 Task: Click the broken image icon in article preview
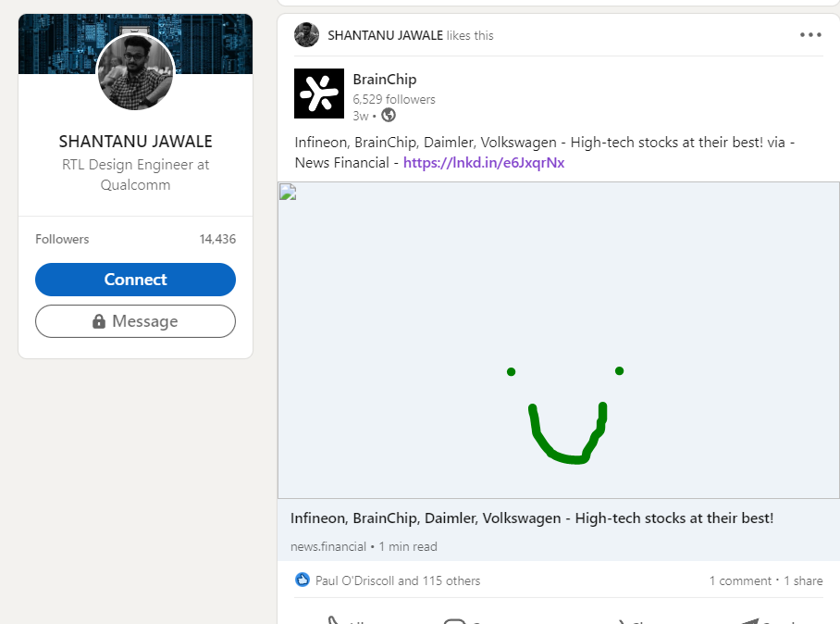pos(289,192)
